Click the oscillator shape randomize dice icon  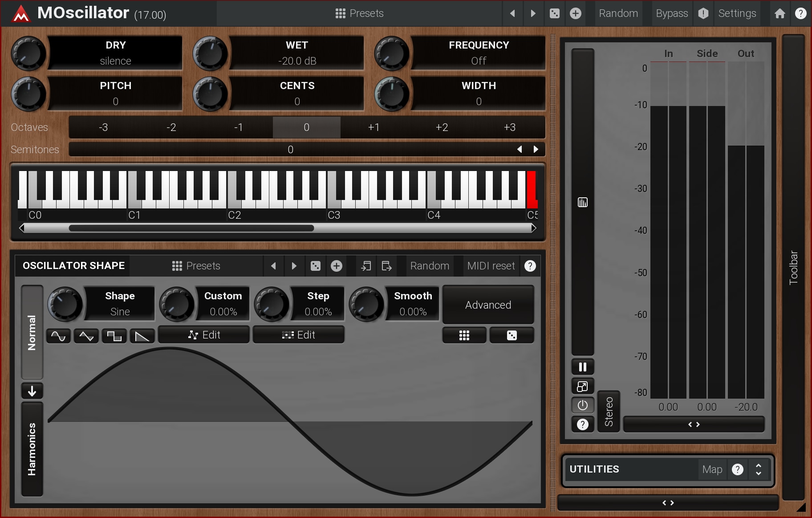tap(315, 266)
